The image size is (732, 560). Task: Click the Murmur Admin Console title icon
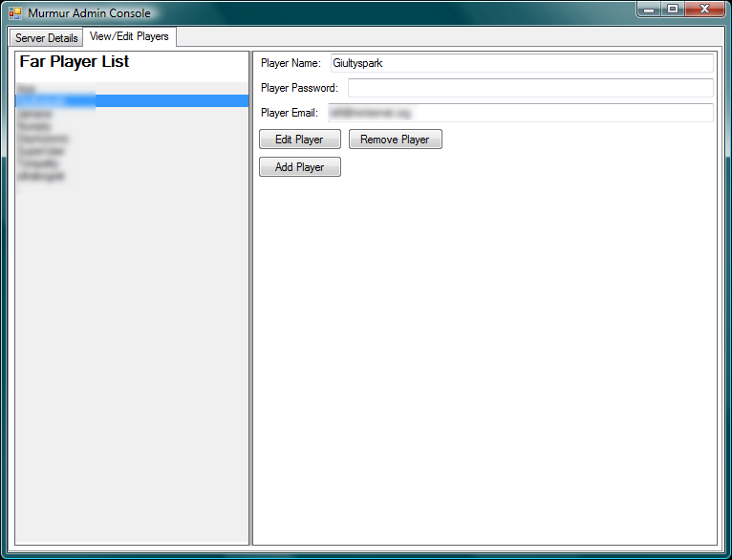click(x=15, y=13)
